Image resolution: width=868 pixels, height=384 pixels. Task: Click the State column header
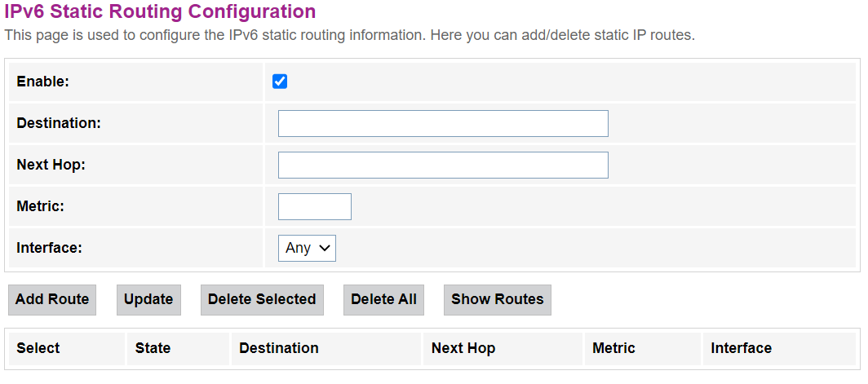click(153, 348)
